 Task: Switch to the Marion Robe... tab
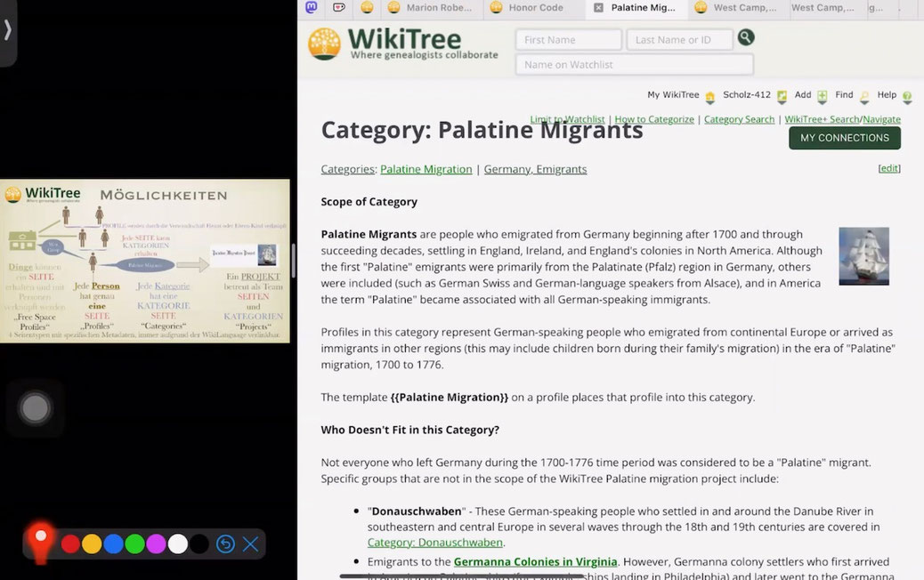click(438, 8)
